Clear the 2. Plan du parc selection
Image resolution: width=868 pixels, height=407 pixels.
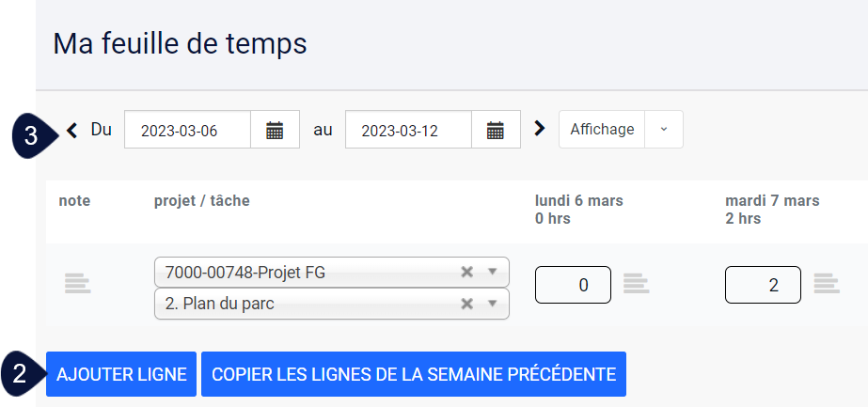467,304
